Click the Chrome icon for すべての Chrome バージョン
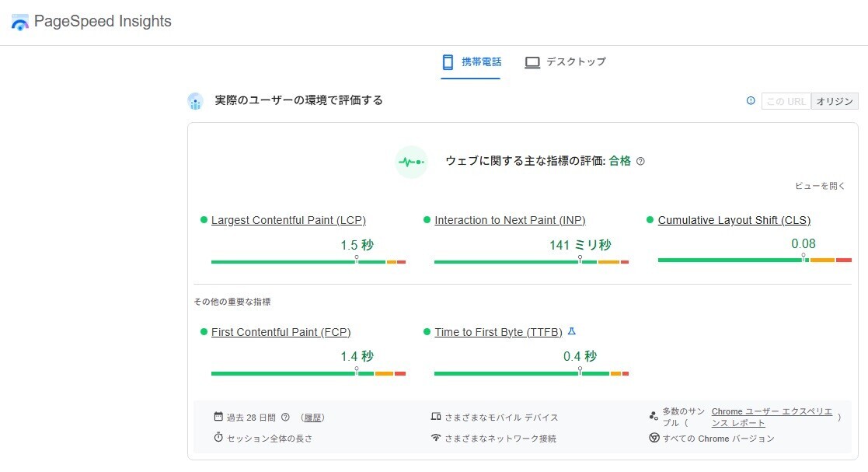Screen dimensions: 868x472 (x=654, y=438)
